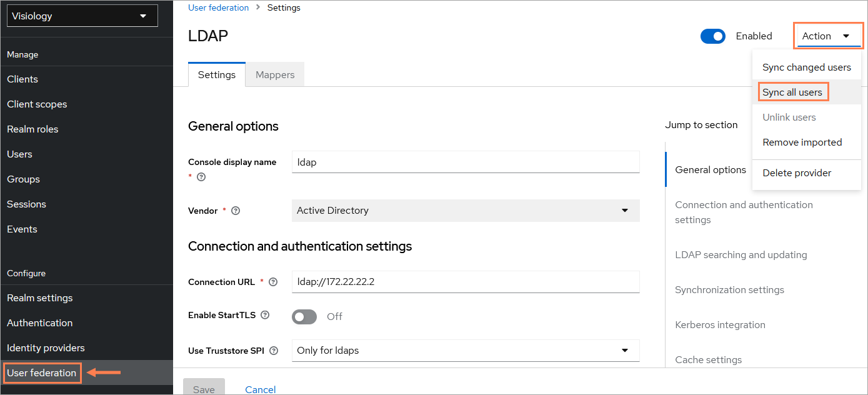Click help icon for Console display name

(201, 177)
